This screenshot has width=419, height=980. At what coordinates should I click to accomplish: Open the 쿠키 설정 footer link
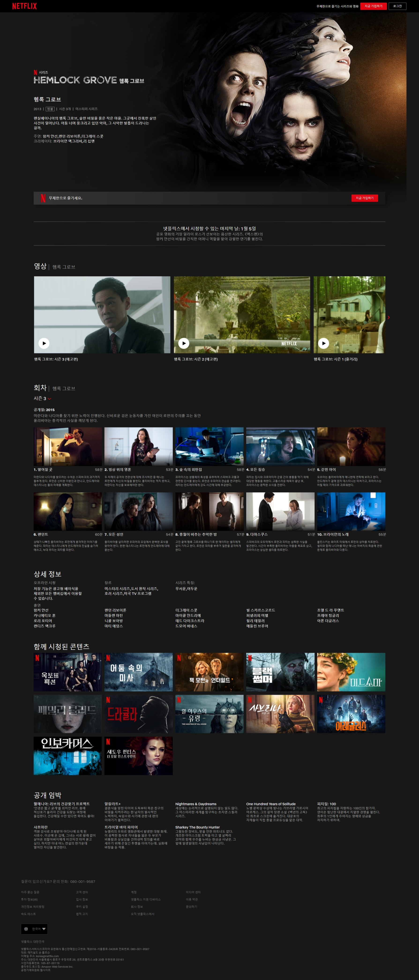(x=82, y=907)
